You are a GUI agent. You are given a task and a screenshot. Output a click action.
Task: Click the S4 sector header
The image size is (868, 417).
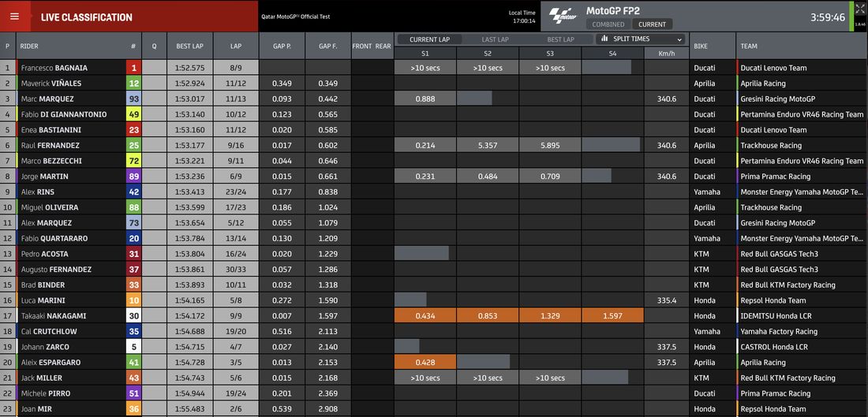click(612, 54)
